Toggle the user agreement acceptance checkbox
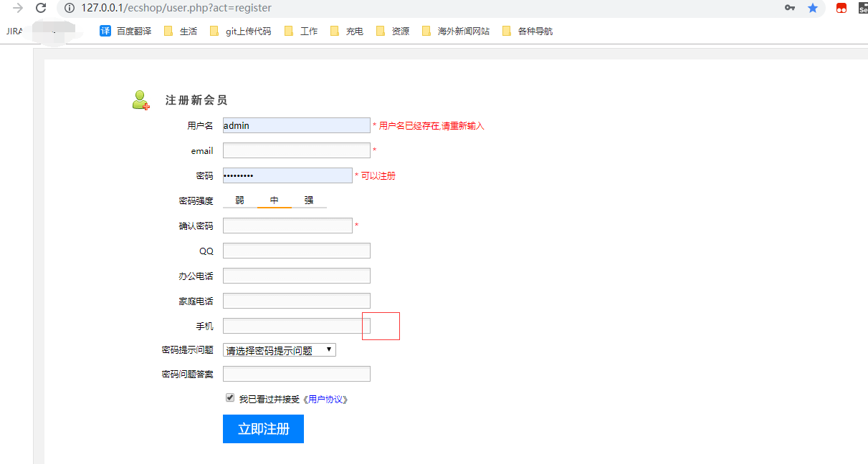Screen dimensions: 868x464 (x=229, y=397)
